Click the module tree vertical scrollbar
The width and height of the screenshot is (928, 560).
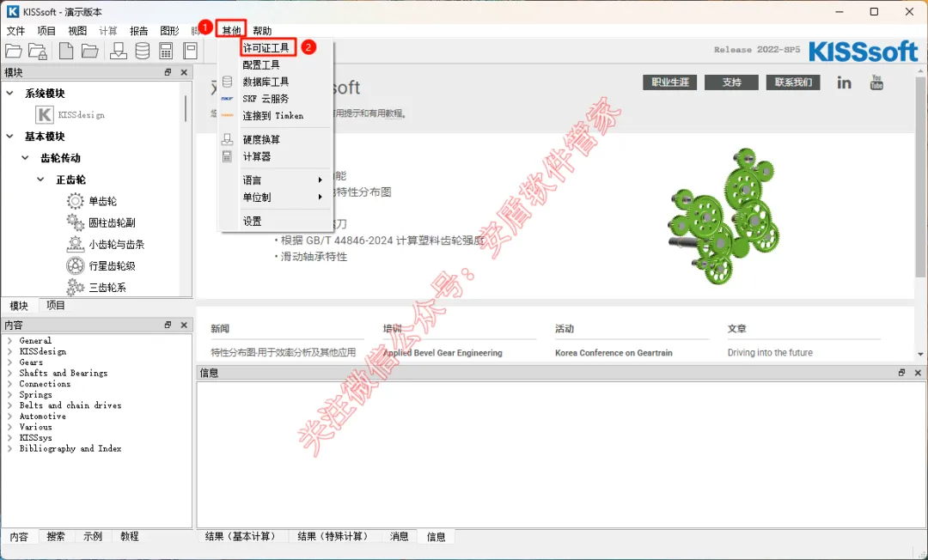coord(186,108)
